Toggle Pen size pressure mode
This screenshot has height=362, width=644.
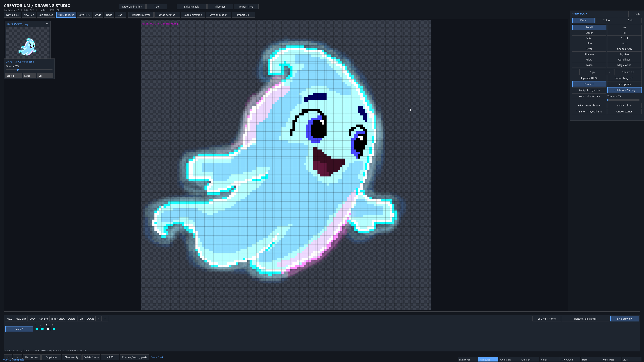pyautogui.click(x=589, y=84)
